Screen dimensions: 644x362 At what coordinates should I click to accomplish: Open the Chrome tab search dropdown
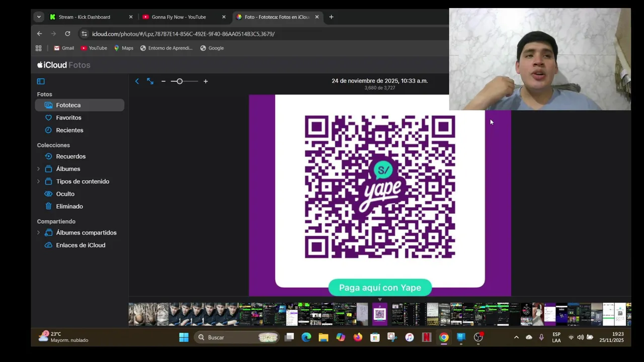point(39,17)
